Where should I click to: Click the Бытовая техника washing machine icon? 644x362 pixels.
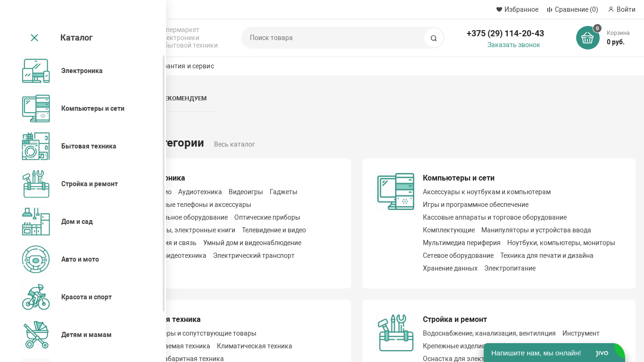[x=36, y=146]
